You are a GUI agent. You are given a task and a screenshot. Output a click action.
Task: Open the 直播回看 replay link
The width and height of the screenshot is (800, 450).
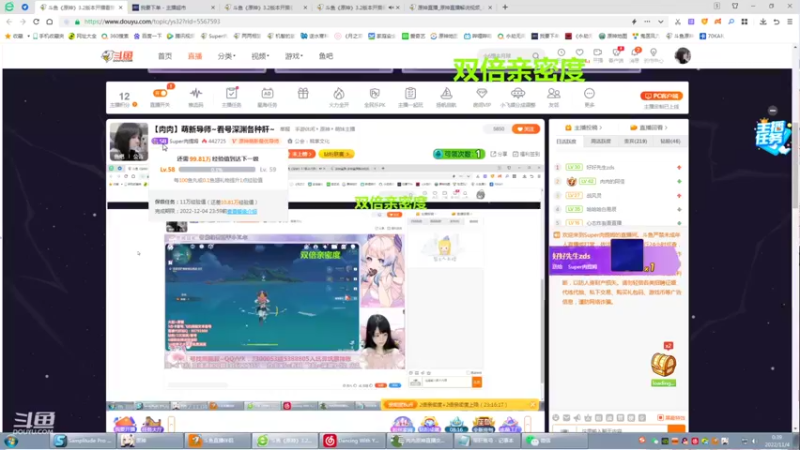pos(648,128)
